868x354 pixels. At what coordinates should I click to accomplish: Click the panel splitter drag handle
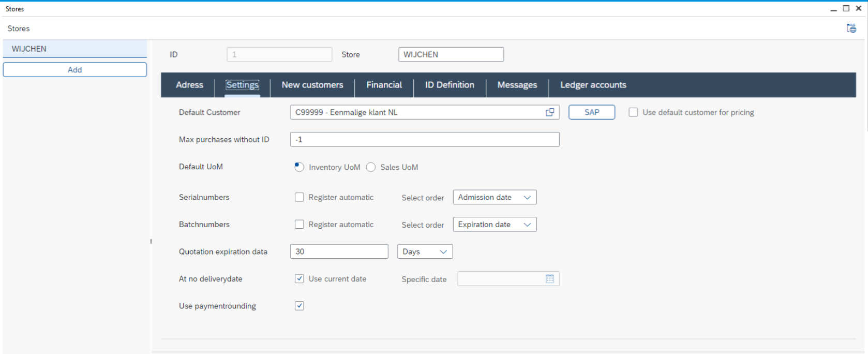[x=151, y=241]
